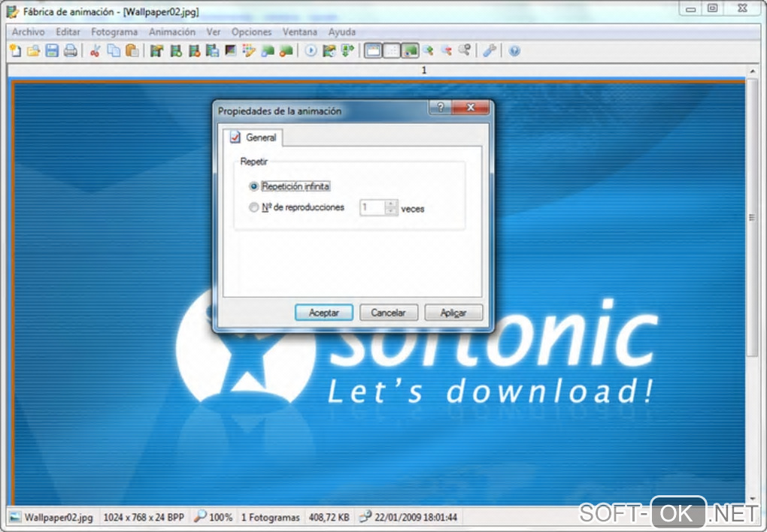Click the dialog help question mark button
The image size is (767, 532).
coord(440,107)
